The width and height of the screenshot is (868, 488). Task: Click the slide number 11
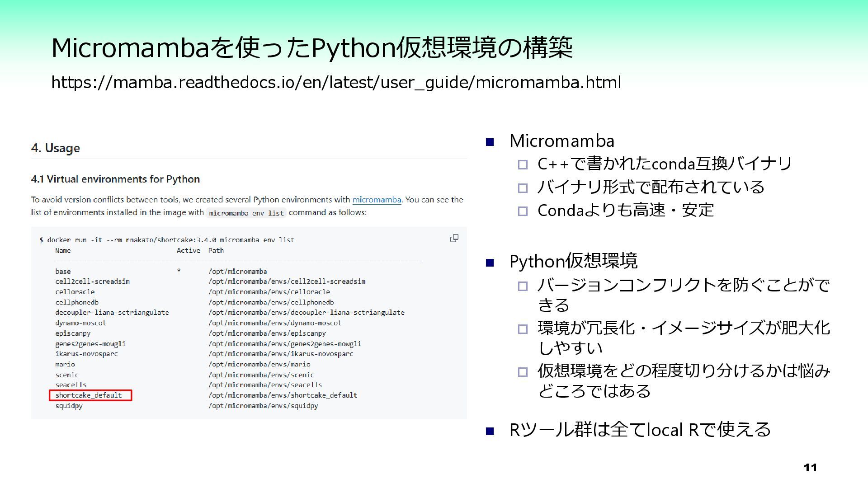tap(810, 468)
